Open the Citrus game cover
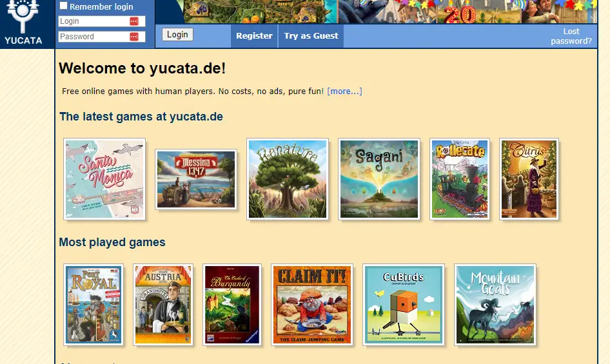Image resolution: width=610 pixels, height=364 pixels. 529,179
